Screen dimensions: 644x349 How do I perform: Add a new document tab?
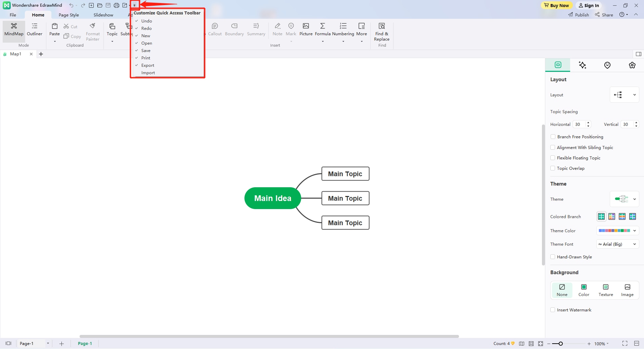41,54
